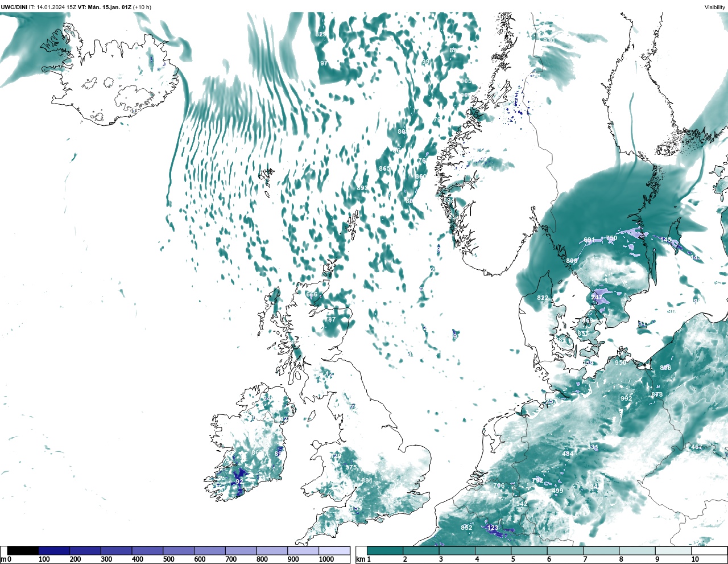Click the 750 value over Sweden
This screenshot has height=564, width=728.
(x=611, y=238)
